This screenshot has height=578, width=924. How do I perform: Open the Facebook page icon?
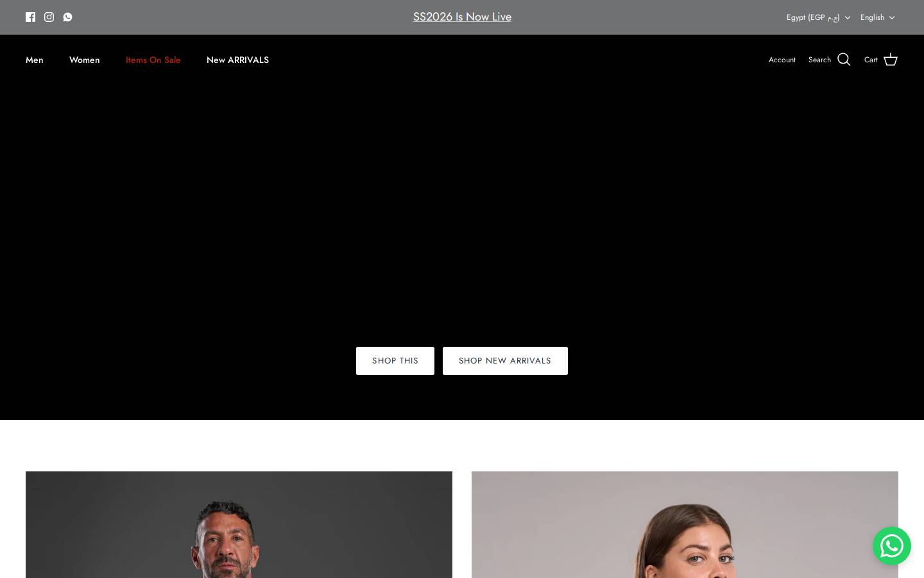click(30, 17)
